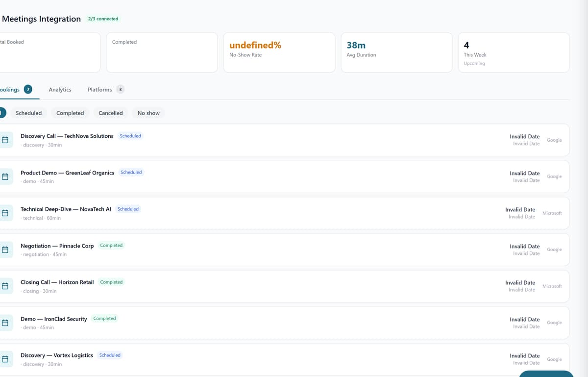Click calendar icon for Negotiation Pinnacle Corp

coord(5,250)
